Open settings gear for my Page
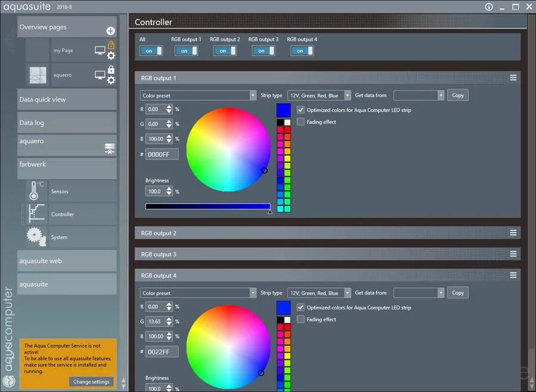 111,56
